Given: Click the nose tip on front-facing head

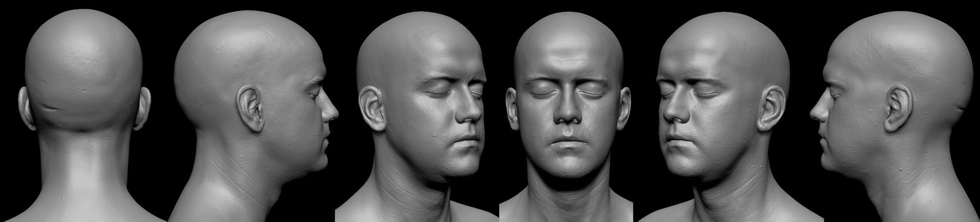Looking at the screenshot, I should tap(569, 114).
